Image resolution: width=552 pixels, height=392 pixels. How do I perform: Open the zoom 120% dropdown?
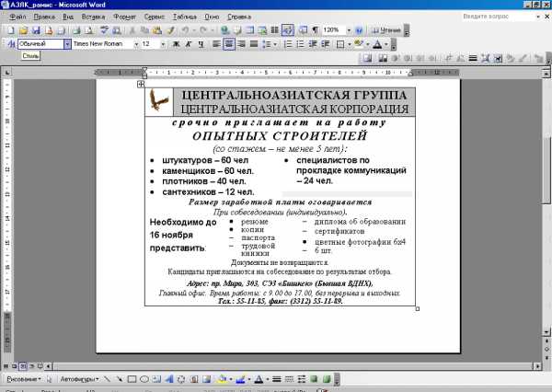point(349,30)
